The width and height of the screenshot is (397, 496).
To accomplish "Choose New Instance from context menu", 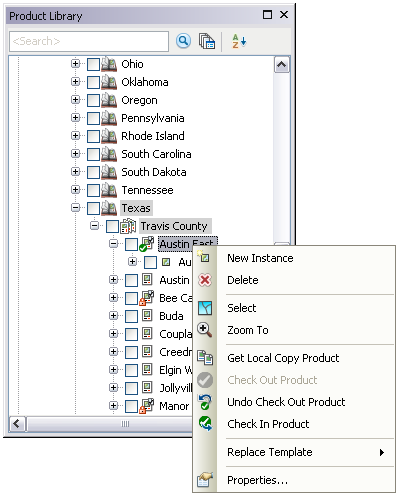I will pos(294,258).
